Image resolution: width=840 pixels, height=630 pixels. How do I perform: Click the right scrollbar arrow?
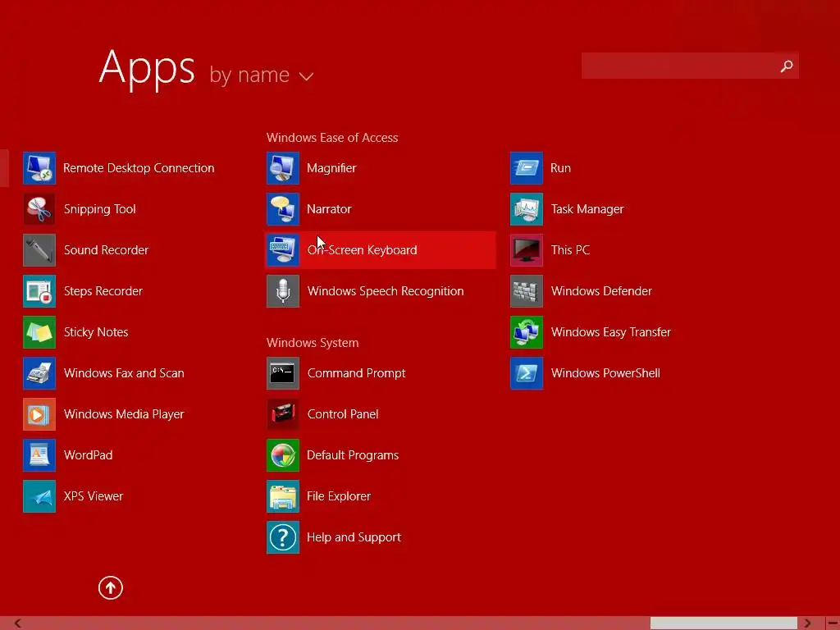(x=807, y=623)
